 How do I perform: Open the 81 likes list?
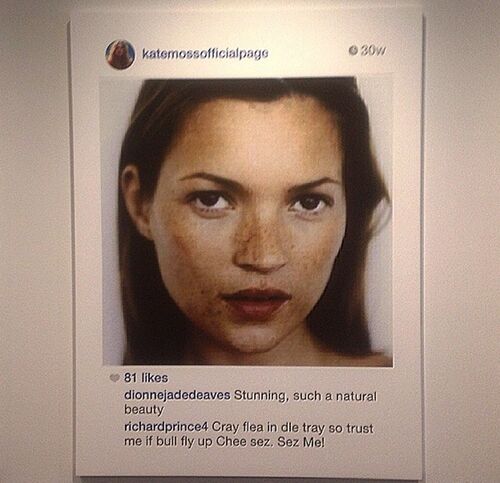point(146,378)
